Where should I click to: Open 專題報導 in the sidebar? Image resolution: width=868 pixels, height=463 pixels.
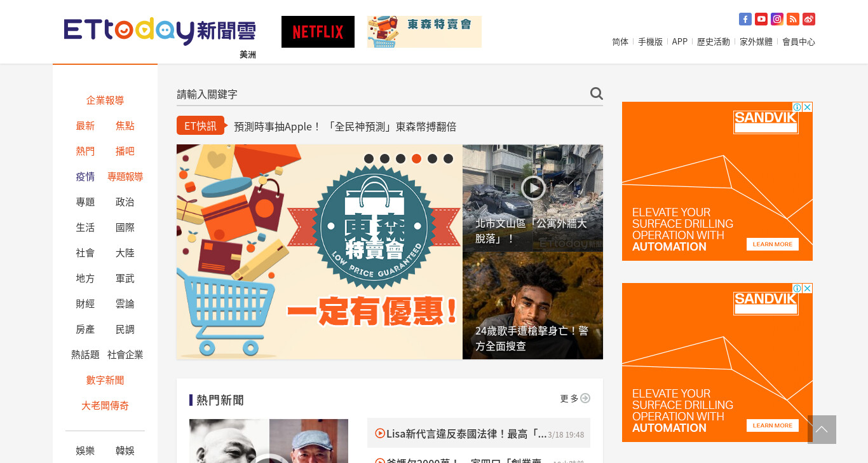pyautogui.click(x=125, y=176)
